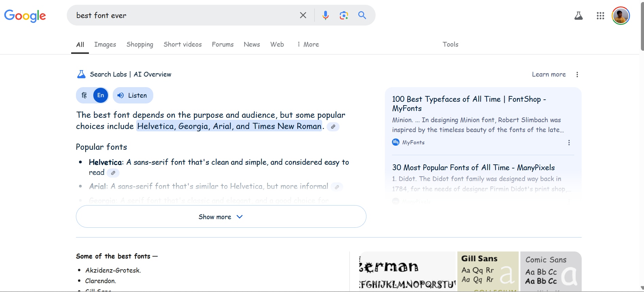Viewport: 644px width, 292px height.
Task: Click the MyFonts source favicon
Action: [x=396, y=142]
